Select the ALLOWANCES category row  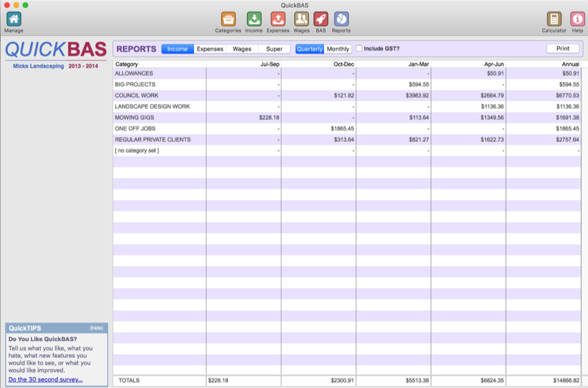click(347, 73)
